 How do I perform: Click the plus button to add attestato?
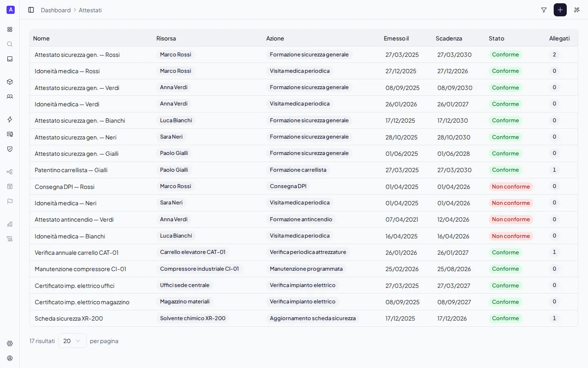[x=560, y=10]
